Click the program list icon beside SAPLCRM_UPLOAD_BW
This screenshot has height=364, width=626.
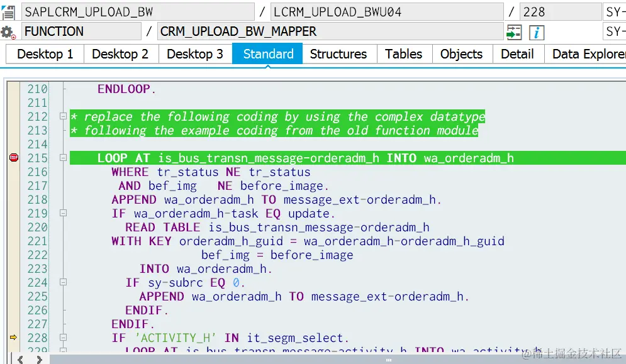(x=8, y=12)
